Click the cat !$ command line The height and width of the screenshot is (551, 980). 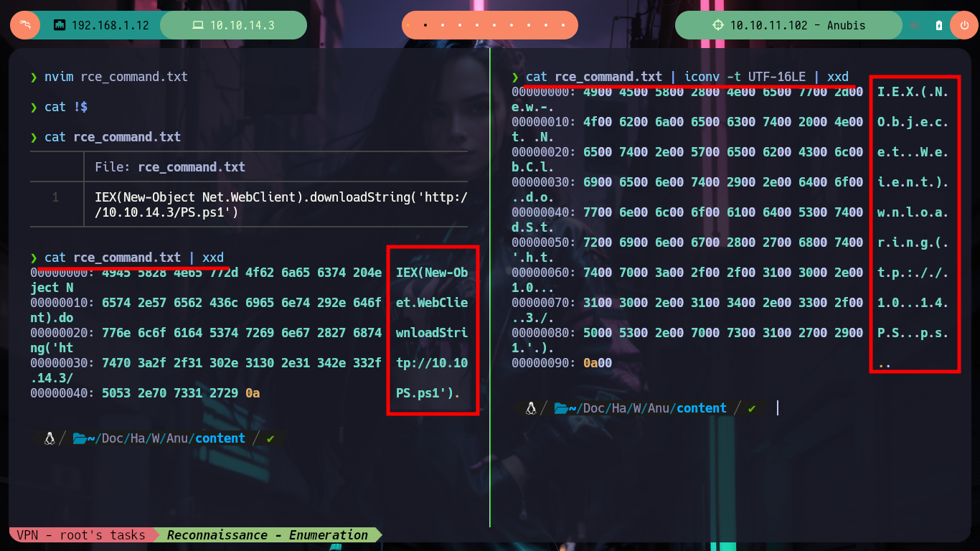66,107
